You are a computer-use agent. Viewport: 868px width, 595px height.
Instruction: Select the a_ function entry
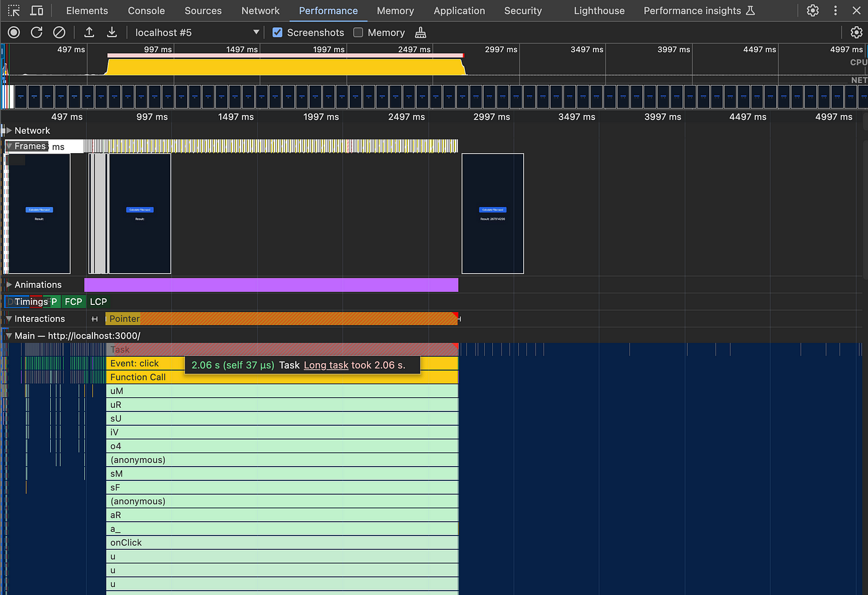[282, 529]
